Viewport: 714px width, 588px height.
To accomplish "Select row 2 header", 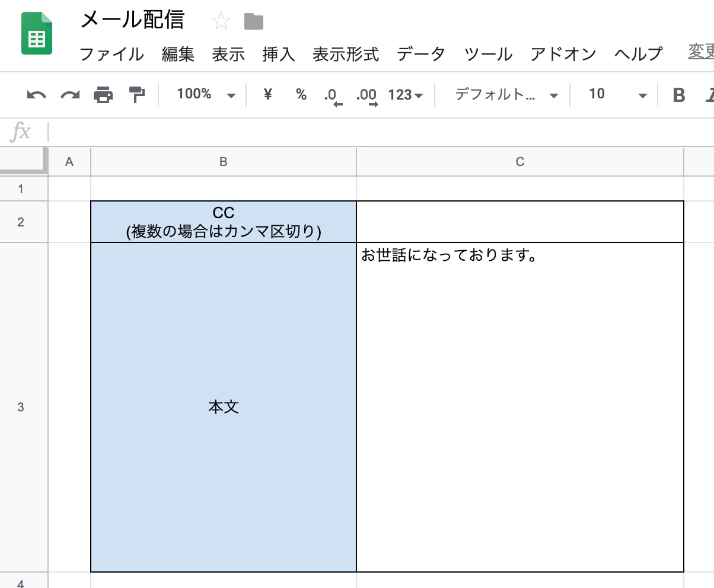I will [x=24, y=222].
